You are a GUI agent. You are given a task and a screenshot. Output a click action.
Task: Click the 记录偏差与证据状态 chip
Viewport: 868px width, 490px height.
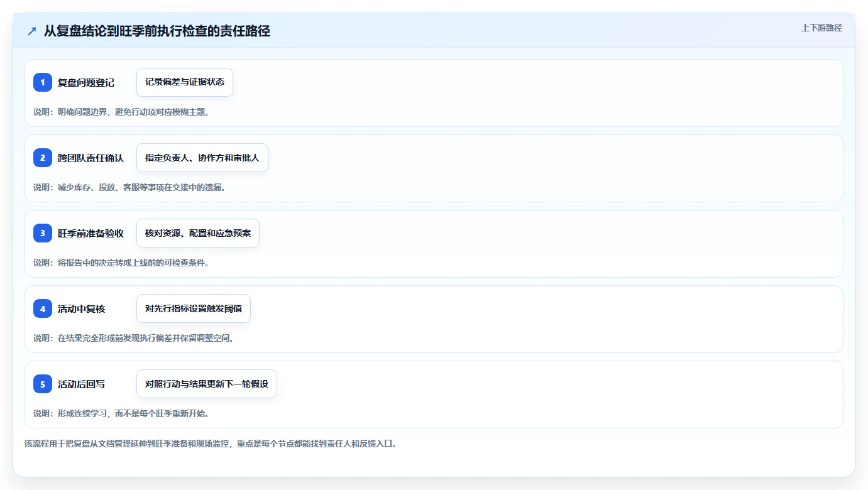coord(185,82)
